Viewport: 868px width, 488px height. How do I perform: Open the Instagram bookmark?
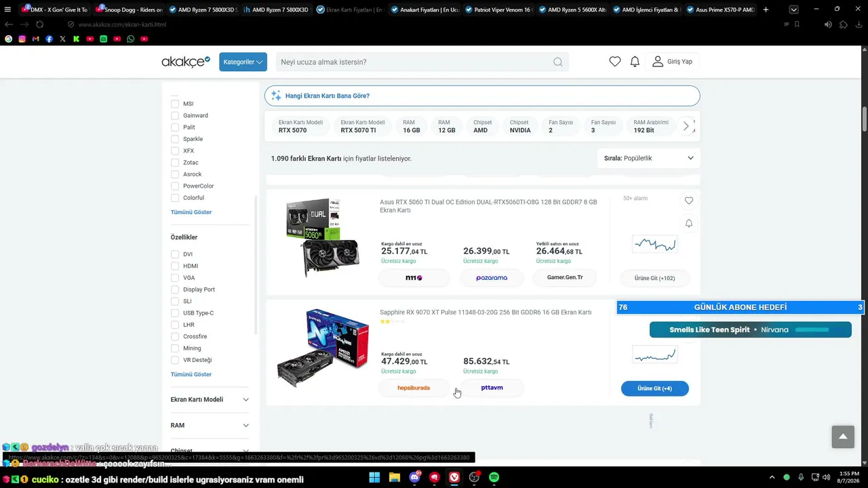pos(22,39)
